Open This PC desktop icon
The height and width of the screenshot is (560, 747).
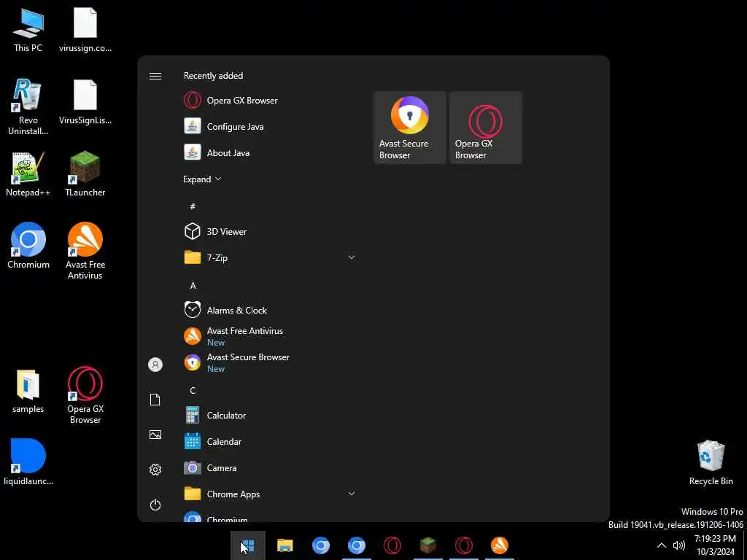[x=28, y=30]
